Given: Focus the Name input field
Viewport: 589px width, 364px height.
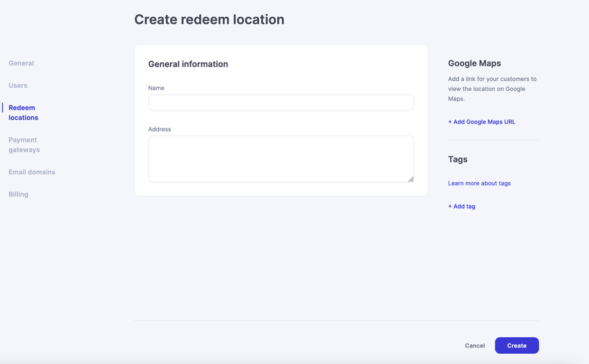Looking at the screenshot, I should 281,103.
